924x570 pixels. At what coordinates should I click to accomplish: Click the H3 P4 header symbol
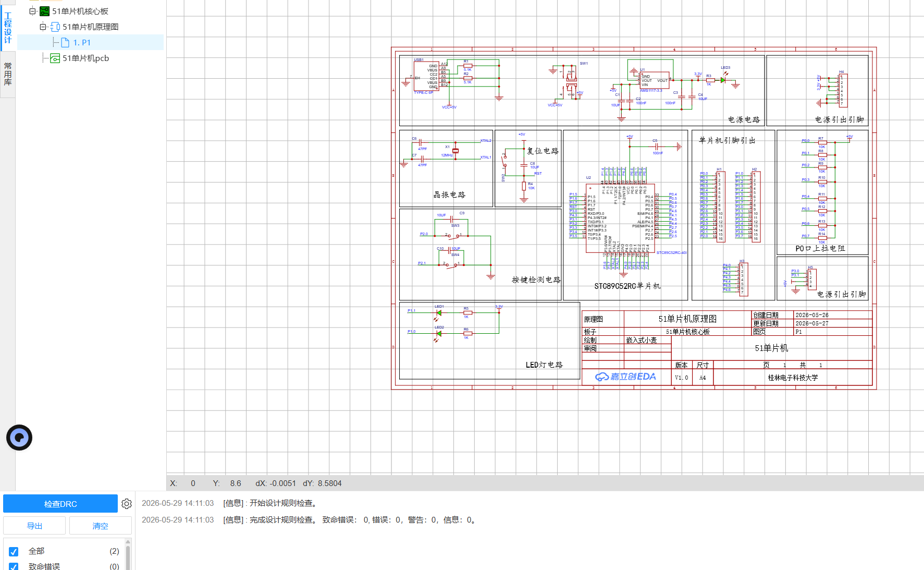[x=743, y=279]
